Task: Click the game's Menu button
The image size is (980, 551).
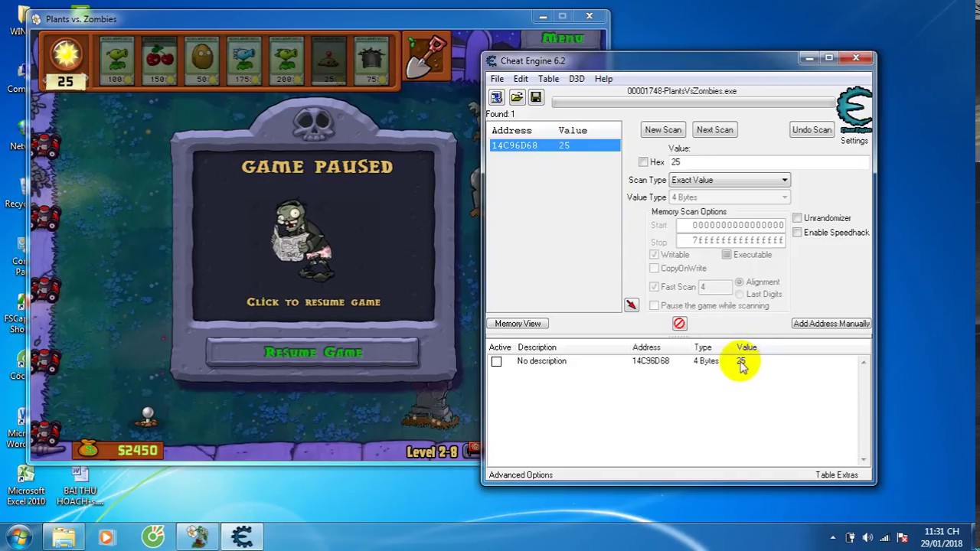Action: (563, 38)
